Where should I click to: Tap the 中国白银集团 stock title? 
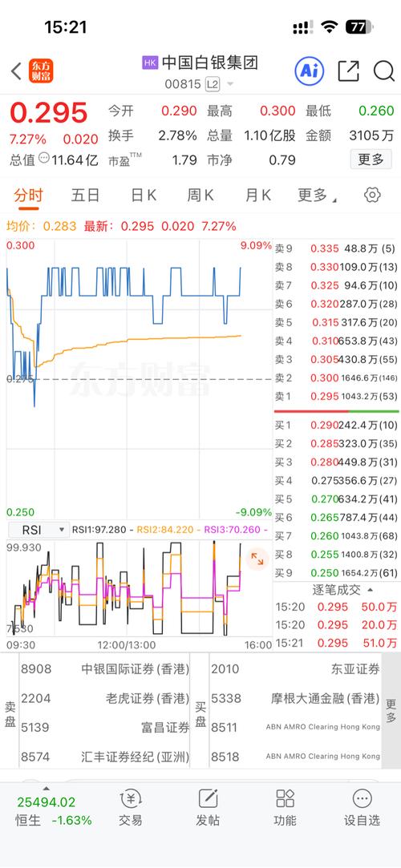tap(210, 63)
